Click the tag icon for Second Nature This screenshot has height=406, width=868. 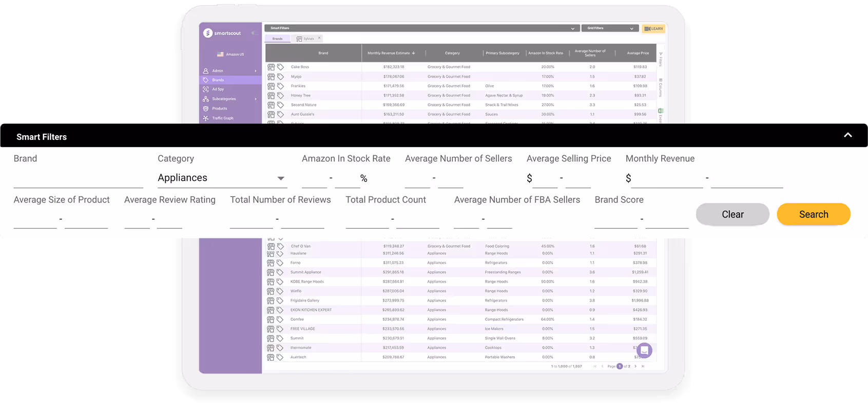click(x=280, y=105)
